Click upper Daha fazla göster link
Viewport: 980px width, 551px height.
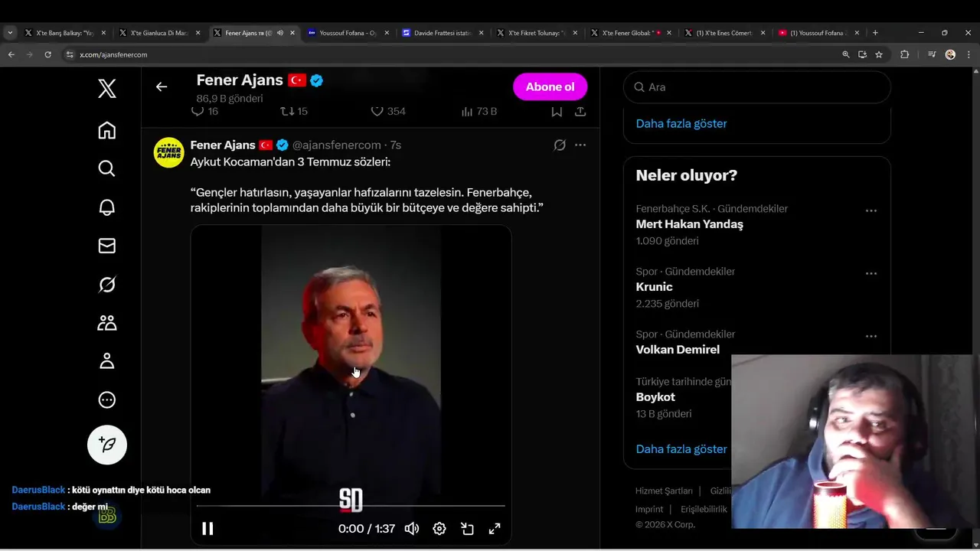681,123
